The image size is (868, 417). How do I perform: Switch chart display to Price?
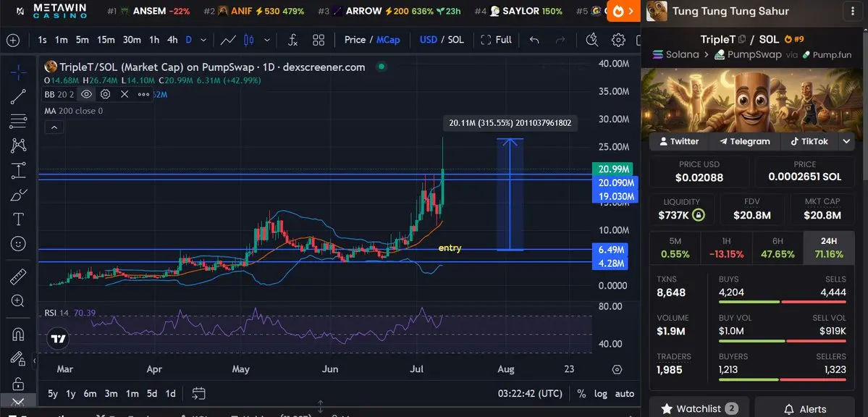355,40
